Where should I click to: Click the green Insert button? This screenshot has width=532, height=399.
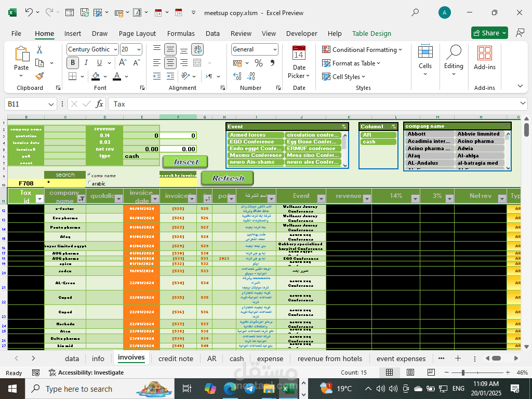184,162
